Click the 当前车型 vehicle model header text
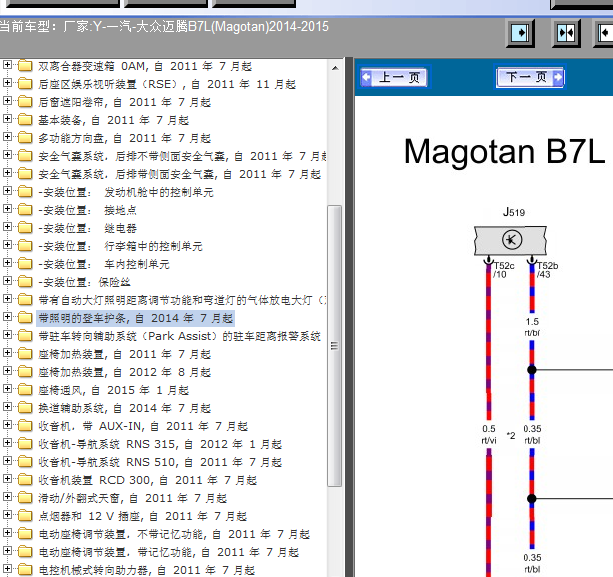Screen dimensions: 613x577 point(164,27)
